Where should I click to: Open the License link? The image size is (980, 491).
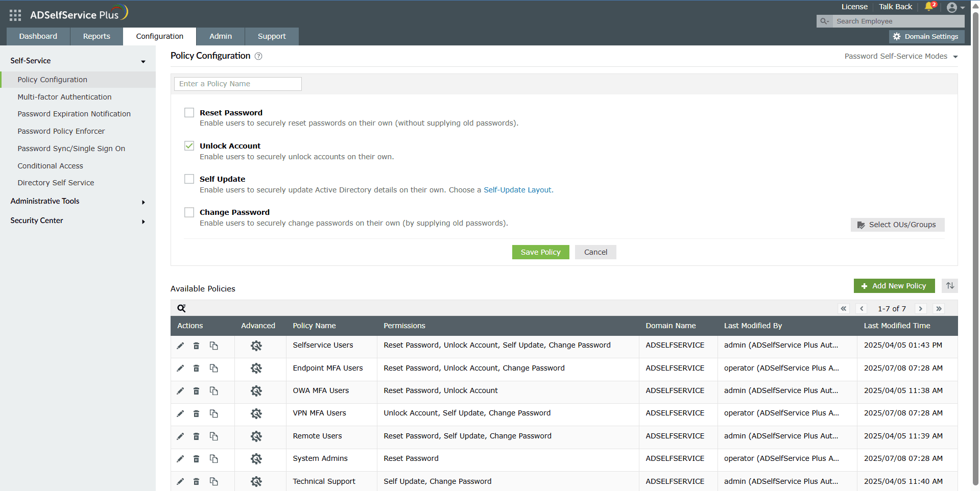pyautogui.click(x=854, y=7)
